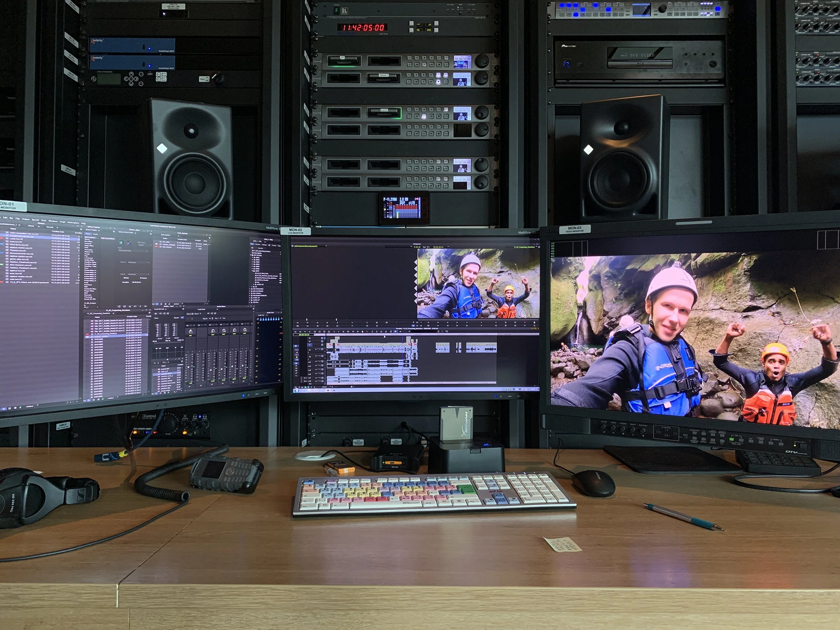The width and height of the screenshot is (840, 630).
Task: Open the Tools menu in menu bar
Action: (x=44, y=221)
